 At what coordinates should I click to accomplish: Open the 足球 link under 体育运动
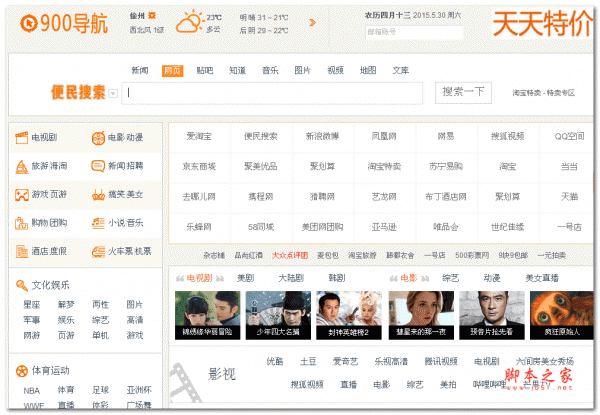[x=100, y=390]
